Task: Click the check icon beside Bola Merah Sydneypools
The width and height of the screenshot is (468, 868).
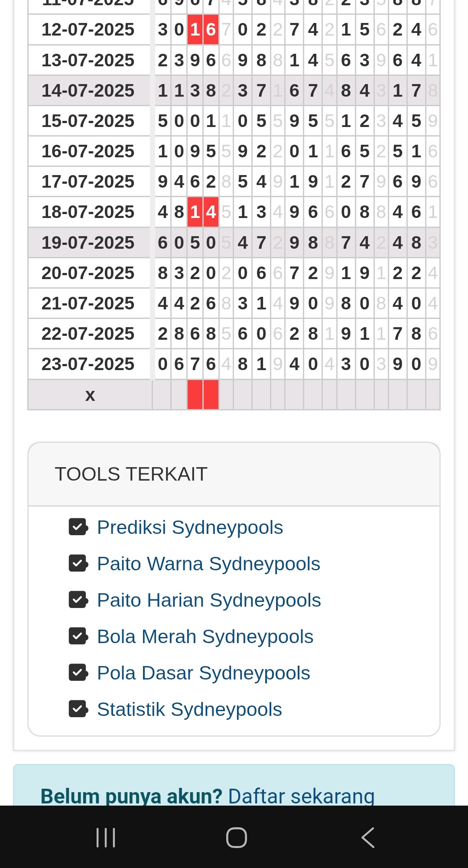Action: coord(78,636)
